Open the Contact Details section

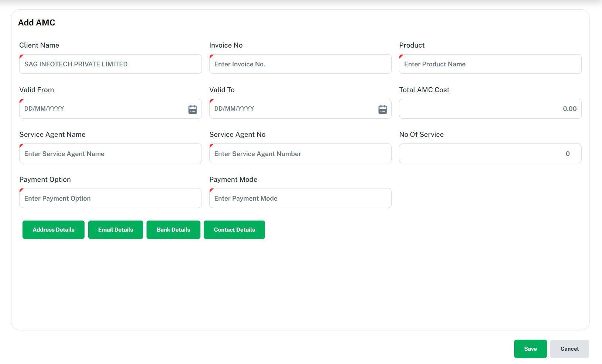coord(234,230)
